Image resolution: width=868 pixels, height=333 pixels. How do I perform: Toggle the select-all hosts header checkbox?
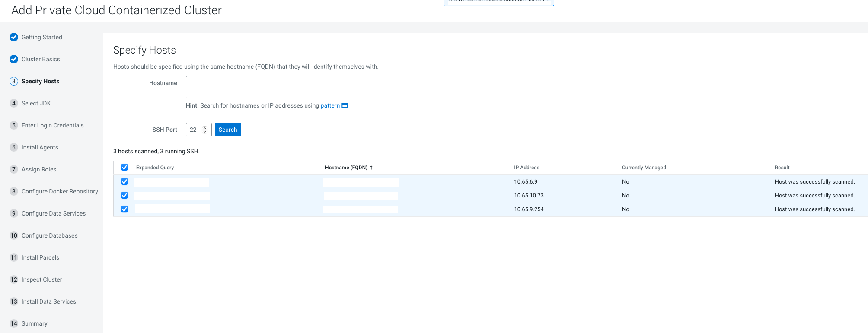point(124,167)
